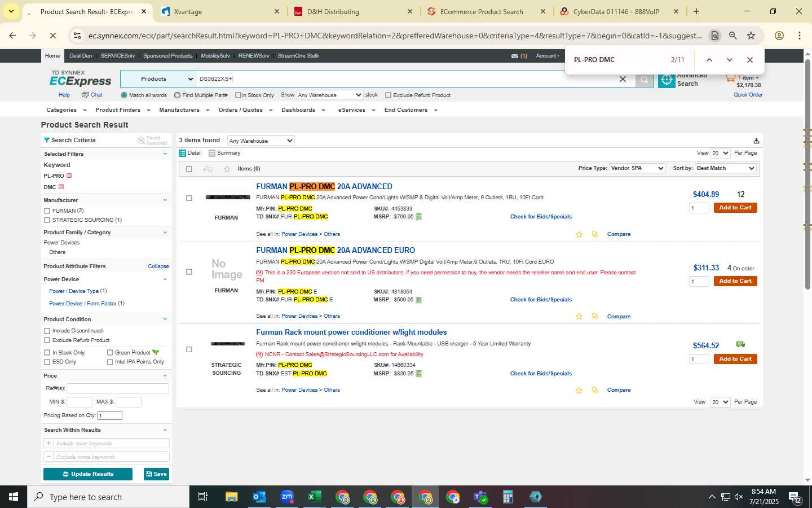Switch to Summary view icon

[212, 153]
